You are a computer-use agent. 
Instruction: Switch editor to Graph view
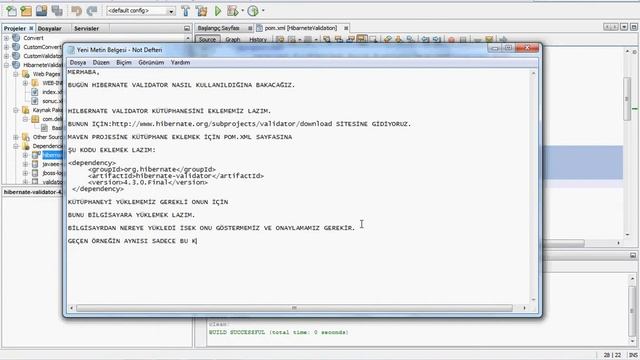[x=233, y=40]
